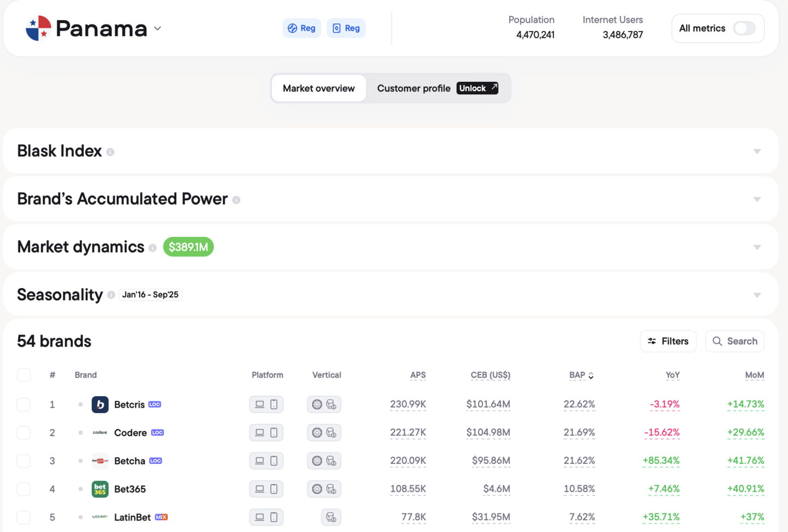Viewport: 788px width, 532px height.
Task: Click the Panama flag icon
Action: tap(38, 28)
